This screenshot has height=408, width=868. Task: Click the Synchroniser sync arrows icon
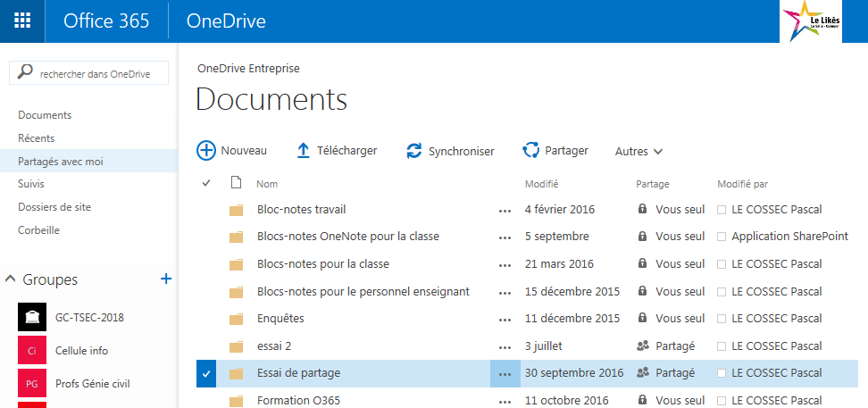(x=414, y=151)
